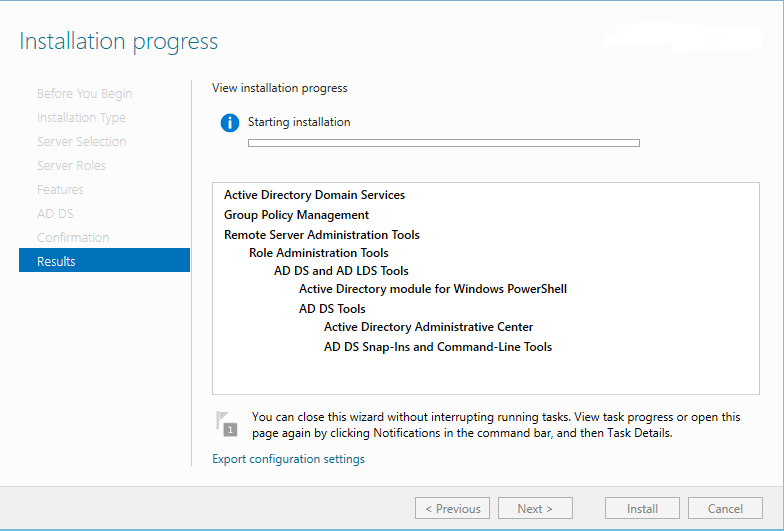Select Active Directory Administrative Center entry
The width and height of the screenshot is (784, 531).
(428, 327)
